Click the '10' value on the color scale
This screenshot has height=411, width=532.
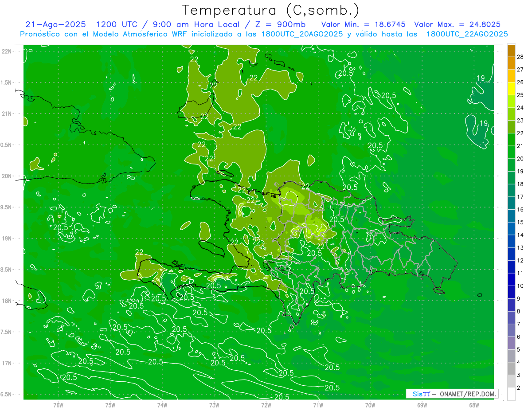(520, 286)
